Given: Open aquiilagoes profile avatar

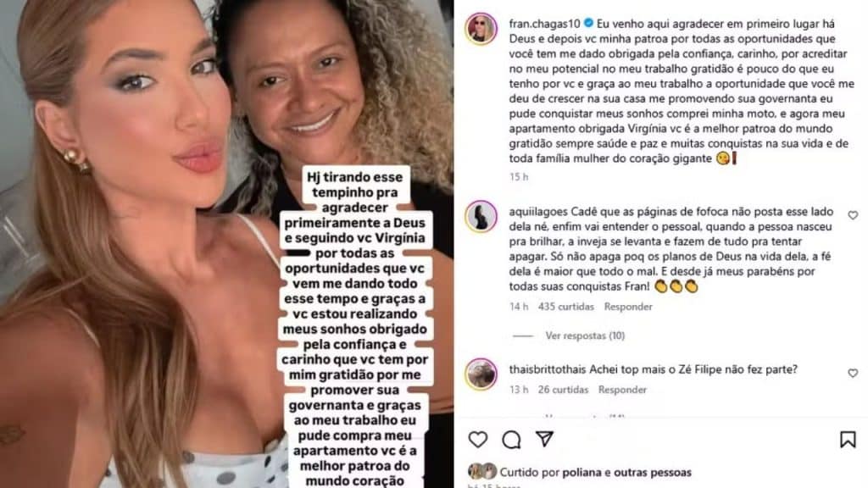Looking at the screenshot, I should tap(481, 216).
